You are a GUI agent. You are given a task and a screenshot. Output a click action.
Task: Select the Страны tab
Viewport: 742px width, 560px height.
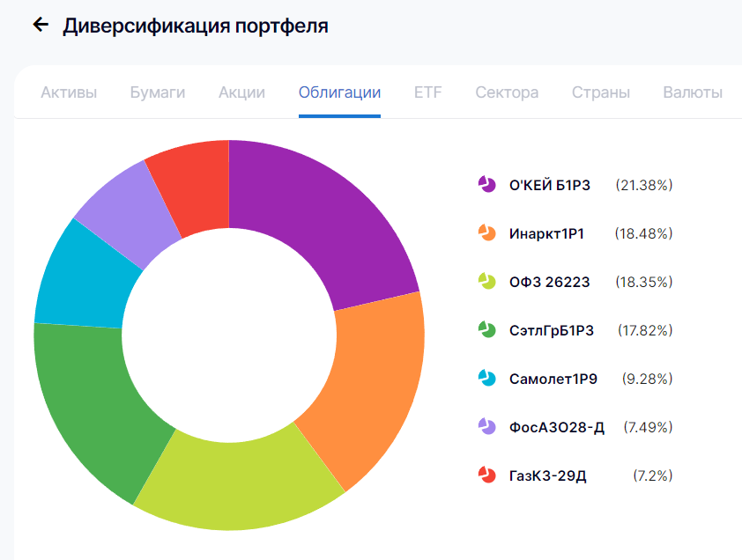[601, 92]
